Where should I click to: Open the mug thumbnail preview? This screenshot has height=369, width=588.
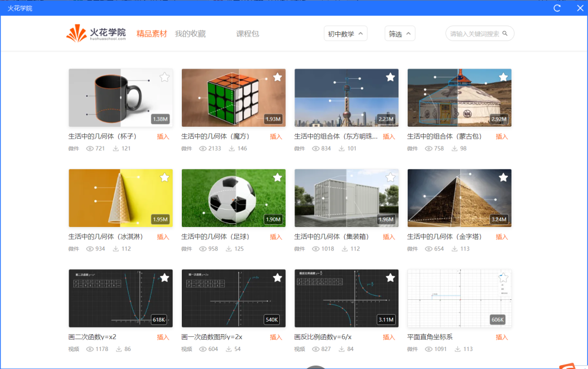(121, 98)
